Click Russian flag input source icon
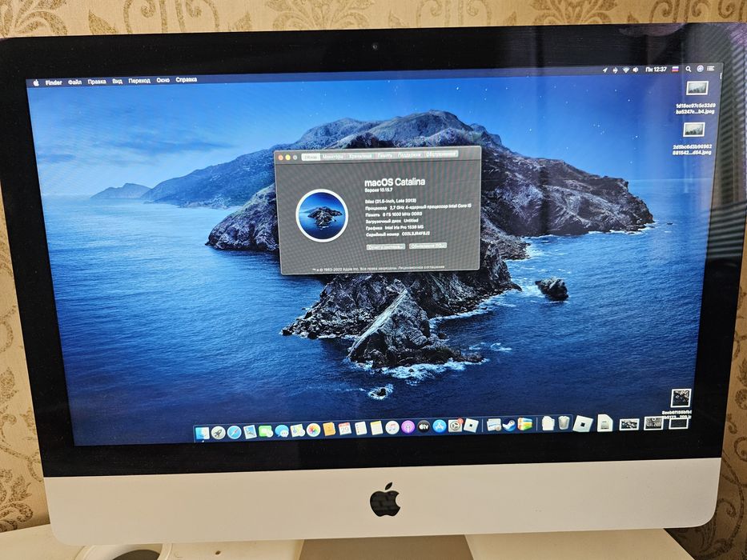Screen dimensions: 747x560 (x=675, y=70)
